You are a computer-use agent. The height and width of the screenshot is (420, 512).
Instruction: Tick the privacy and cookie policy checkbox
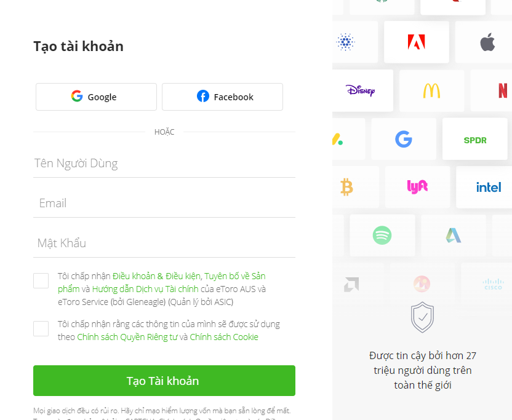(x=41, y=328)
